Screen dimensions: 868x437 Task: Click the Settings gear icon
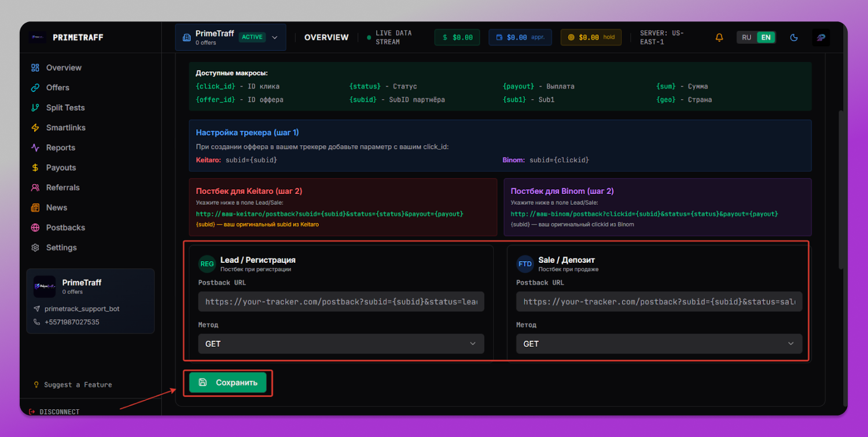click(35, 247)
